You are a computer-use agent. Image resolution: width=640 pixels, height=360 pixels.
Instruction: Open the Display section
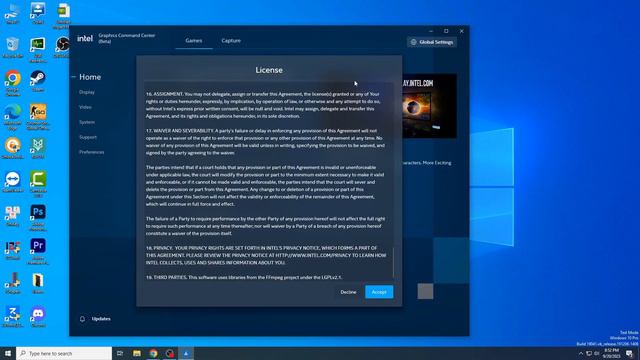point(87,92)
